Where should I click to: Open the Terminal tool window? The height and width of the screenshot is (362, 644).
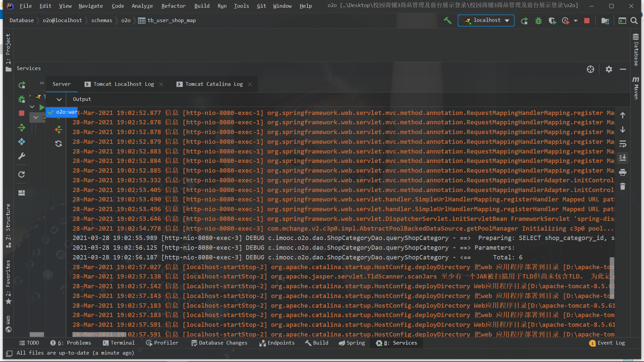click(x=119, y=343)
